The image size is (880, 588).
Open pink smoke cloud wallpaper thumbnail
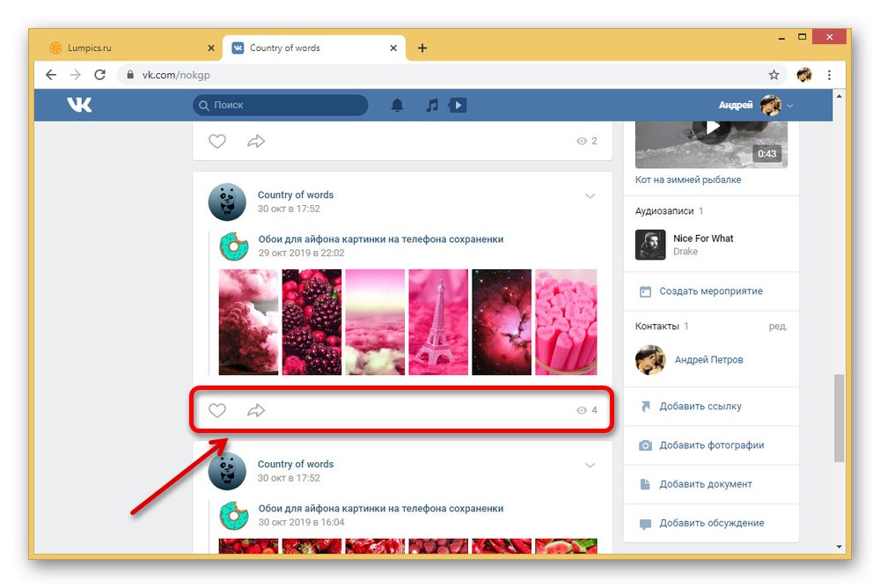point(248,322)
